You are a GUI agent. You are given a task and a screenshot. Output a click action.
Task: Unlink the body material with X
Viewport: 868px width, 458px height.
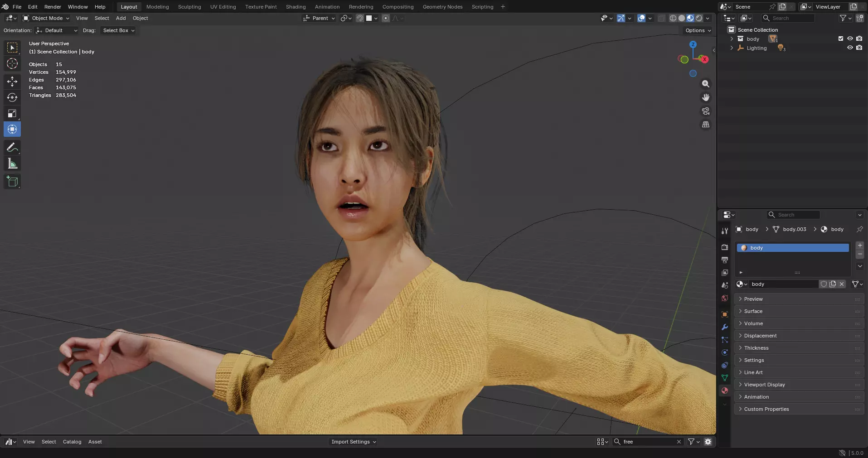(842, 284)
